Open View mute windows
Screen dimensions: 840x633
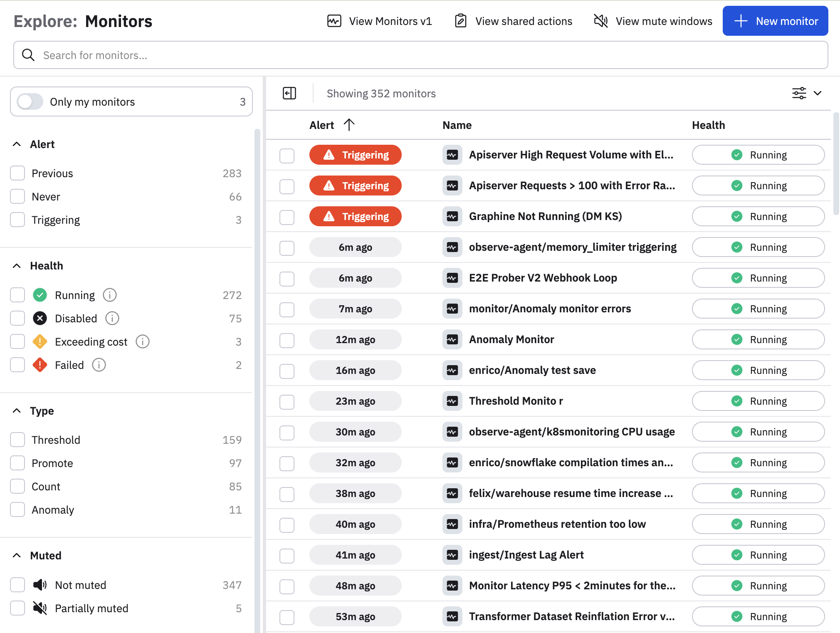pyautogui.click(x=653, y=21)
